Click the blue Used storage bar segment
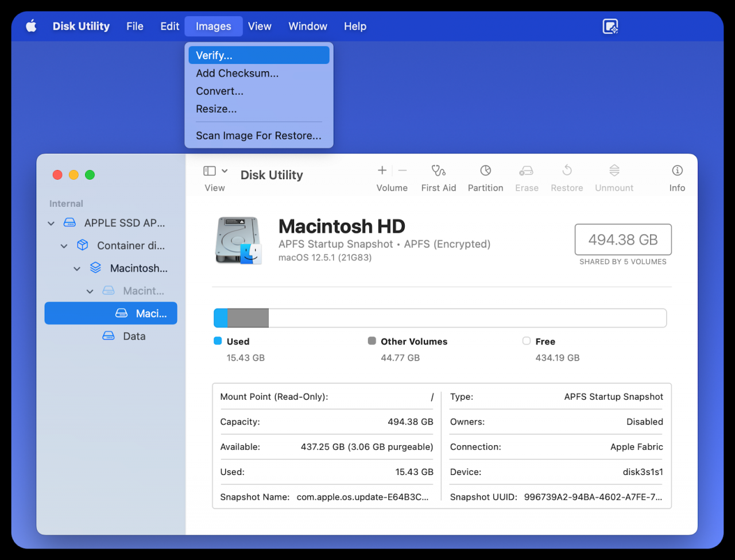The height and width of the screenshot is (560, 735). [x=220, y=318]
